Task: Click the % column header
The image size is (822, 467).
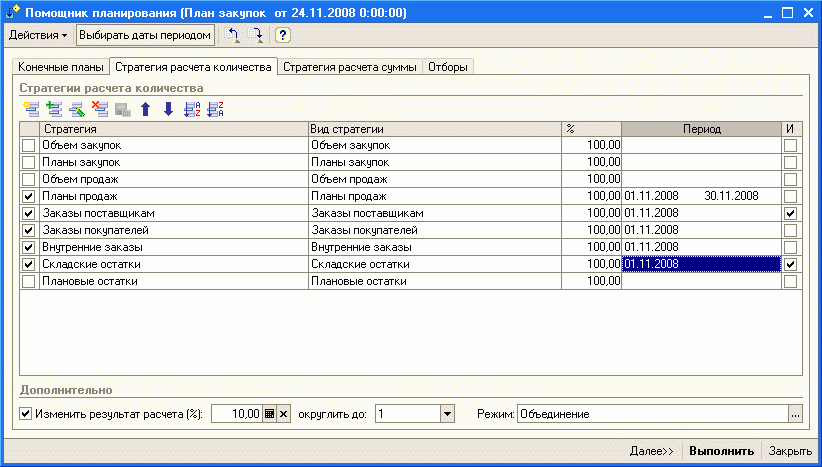Action: (x=591, y=129)
